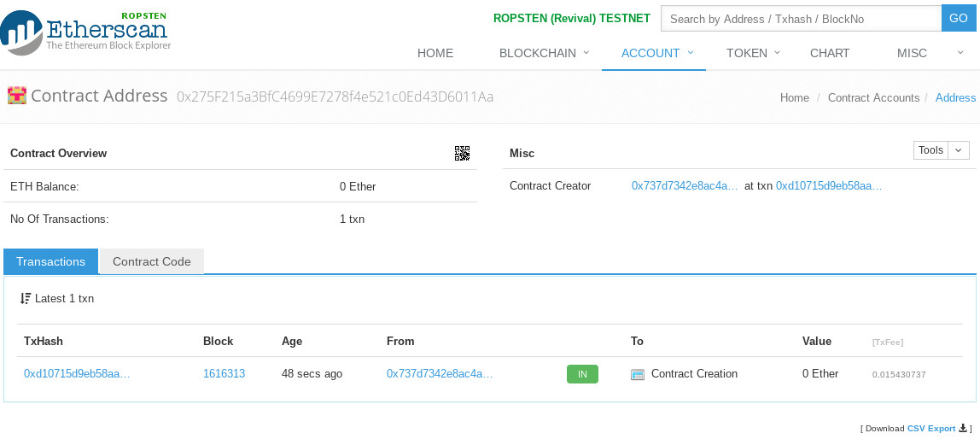Click the sort icon beside Latest 1 txn

[x=25, y=298]
